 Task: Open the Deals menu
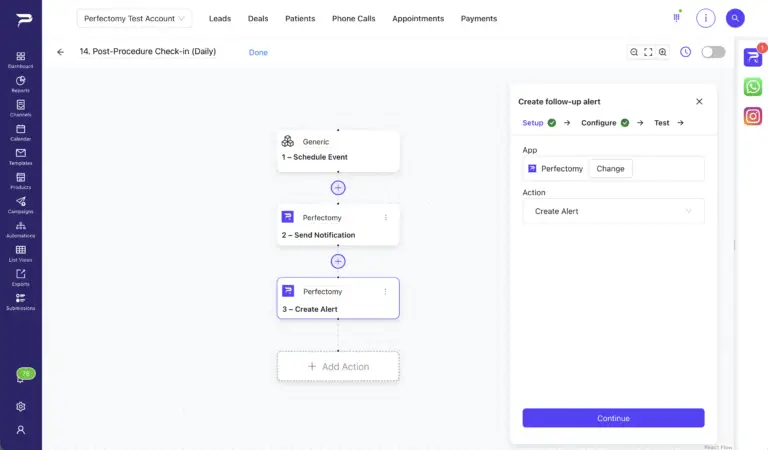point(258,19)
